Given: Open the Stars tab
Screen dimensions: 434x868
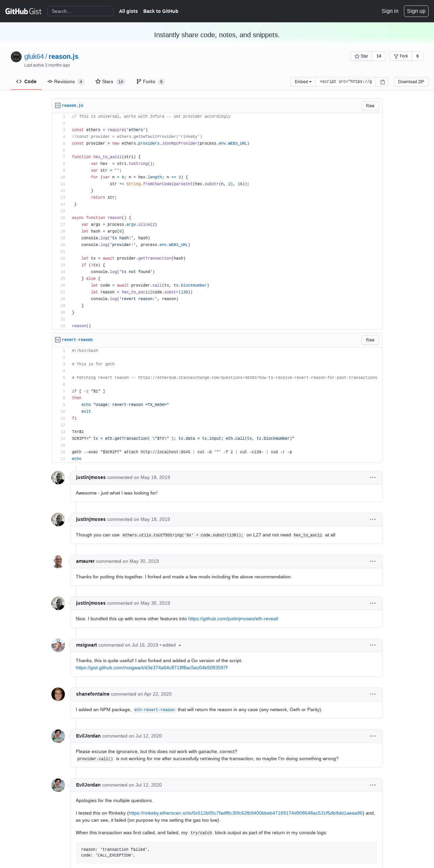Looking at the screenshot, I should pyautogui.click(x=110, y=81).
